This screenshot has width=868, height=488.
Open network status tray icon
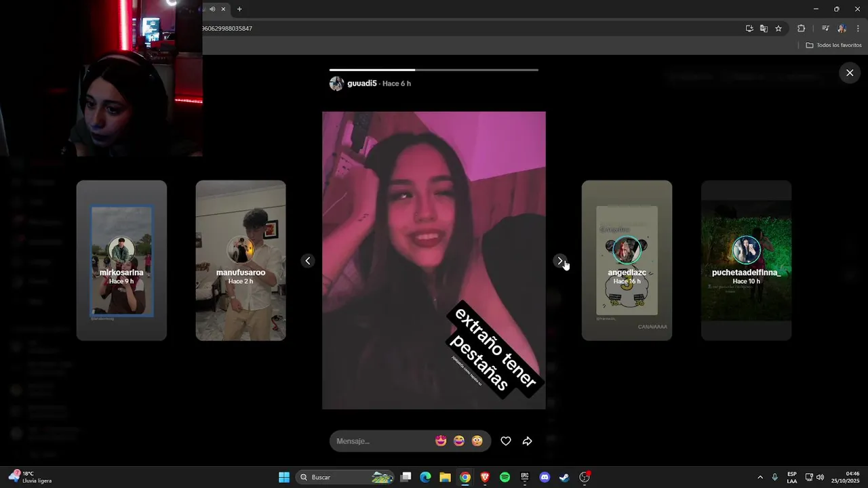(809, 477)
